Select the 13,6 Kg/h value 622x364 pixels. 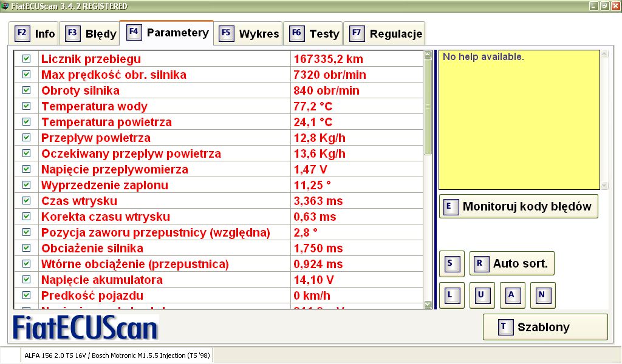pos(320,153)
